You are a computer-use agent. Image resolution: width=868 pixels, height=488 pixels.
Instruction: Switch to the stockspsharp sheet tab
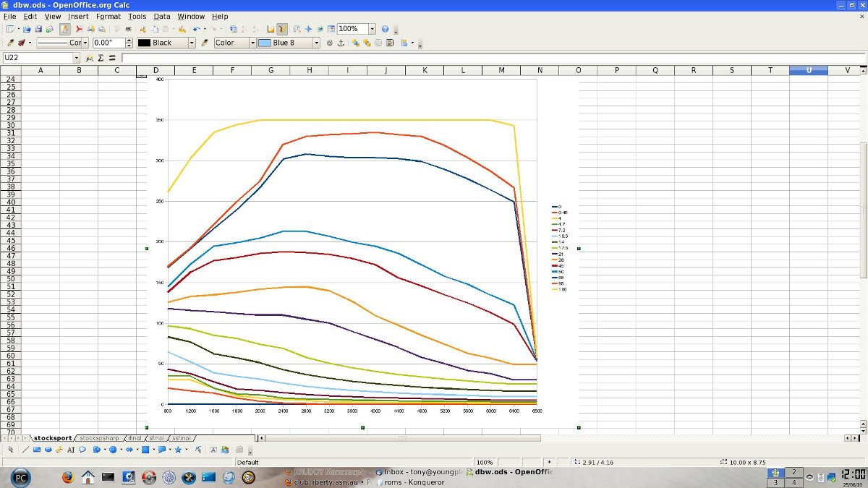pos(100,438)
